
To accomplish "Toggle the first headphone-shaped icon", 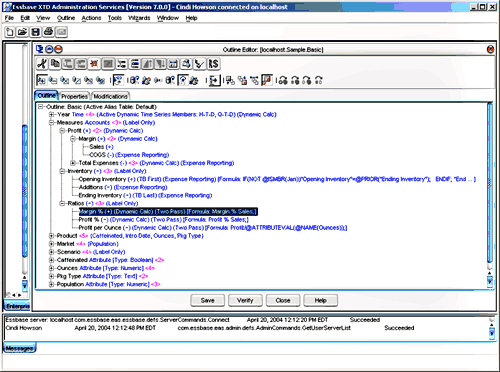I will click(283, 80).
